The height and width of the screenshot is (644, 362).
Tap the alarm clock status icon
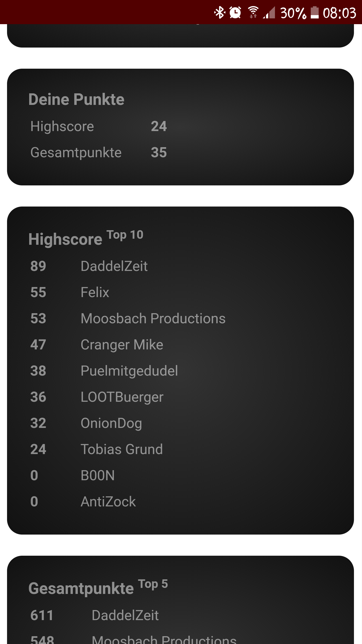point(235,13)
